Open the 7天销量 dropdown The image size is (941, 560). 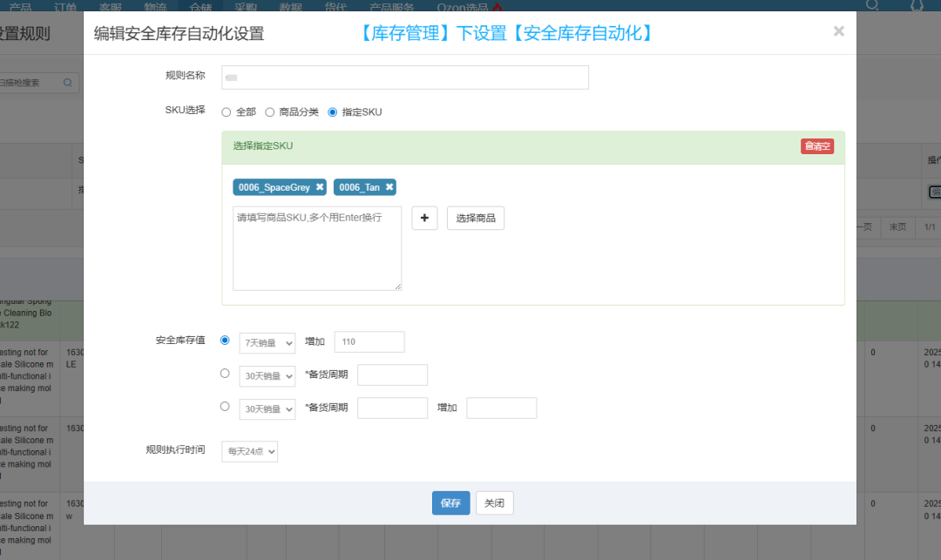(x=267, y=341)
